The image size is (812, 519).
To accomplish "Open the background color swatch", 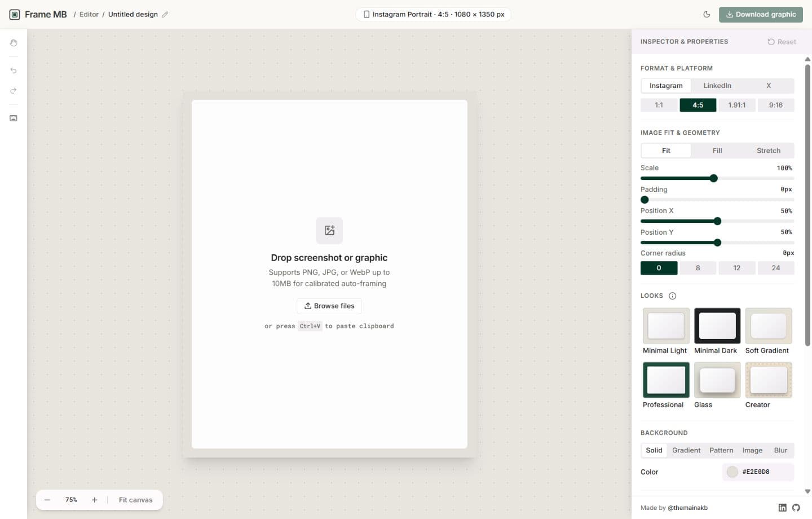I will point(732,472).
